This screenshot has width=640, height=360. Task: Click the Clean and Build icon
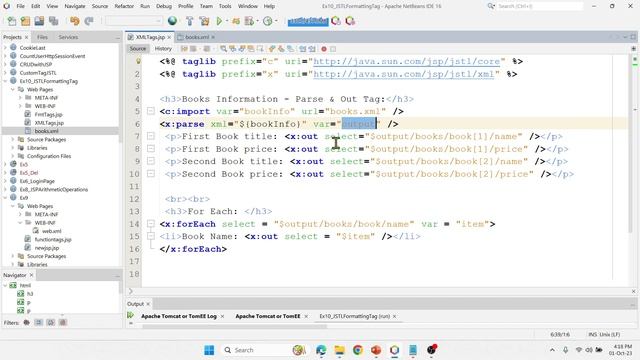[x=204, y=21]
